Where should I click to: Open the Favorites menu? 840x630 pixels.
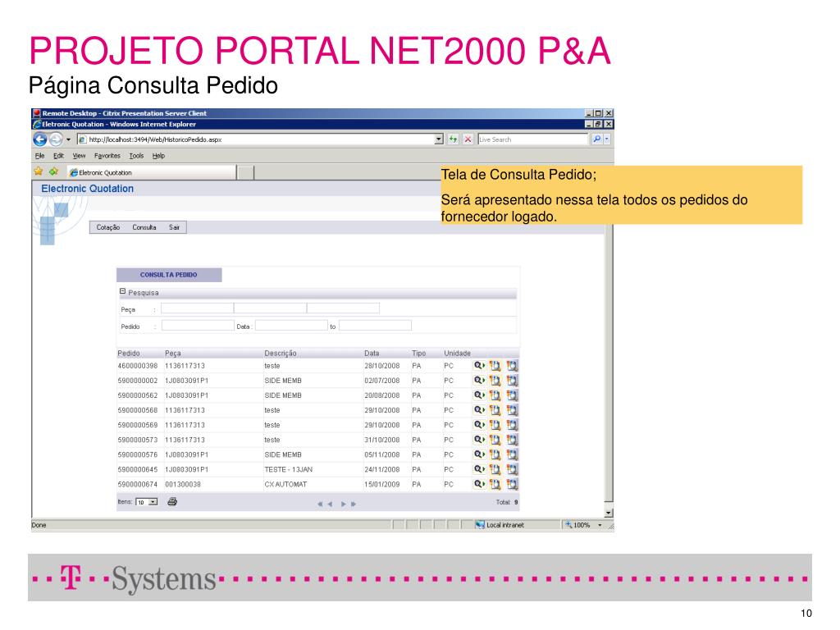[x=107, y=156]
